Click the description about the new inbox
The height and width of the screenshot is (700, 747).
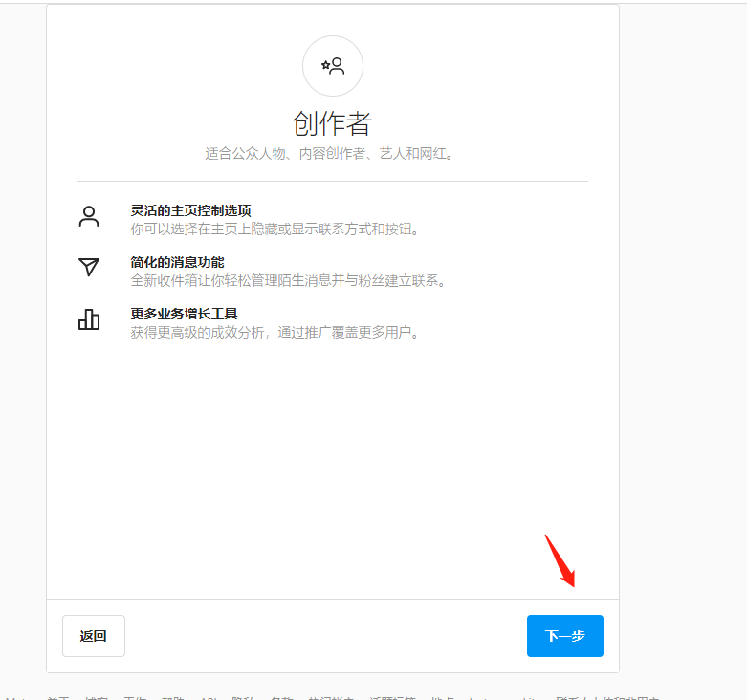pos(288,281)
